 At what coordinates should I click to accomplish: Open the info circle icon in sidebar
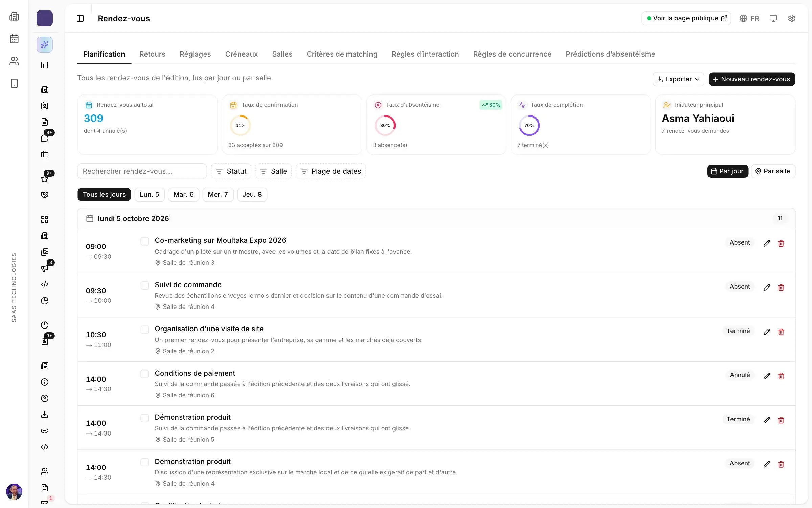click(x=45, y=382)
